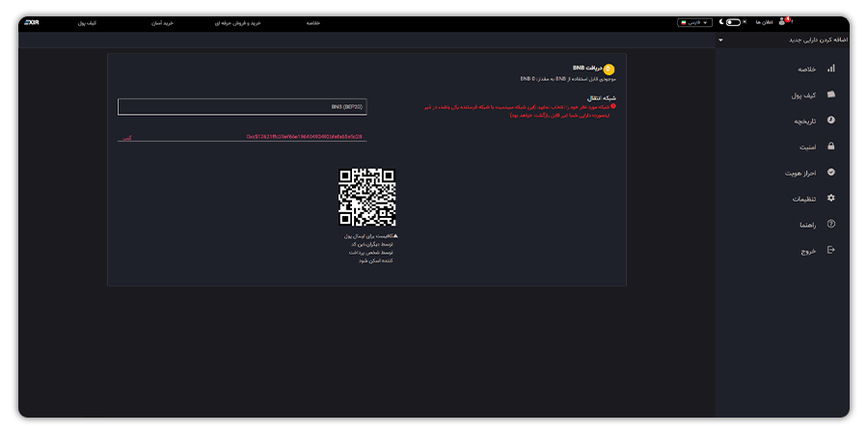The image size is (868, 434).
Task: Click the دریافت BNB heading
Action: tap(586, 68)
